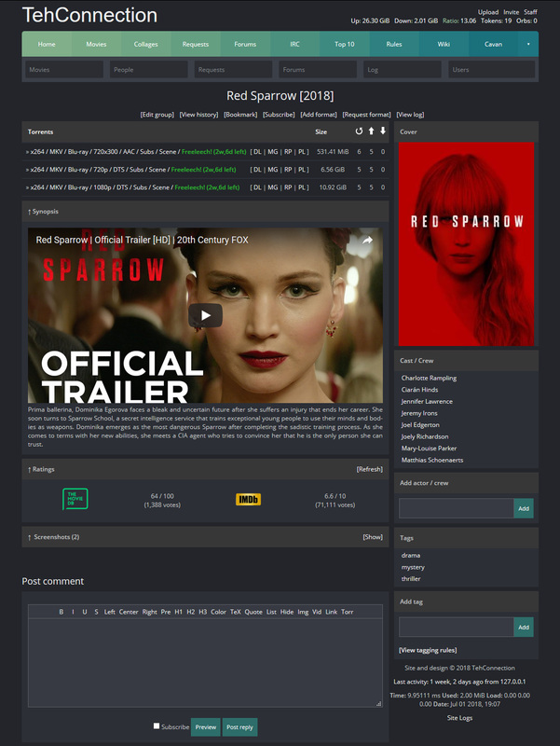Image resolution: width=560 pixels, height=746 pixels.
Task: Click the [Edit group] link
Action: point(157,115)
